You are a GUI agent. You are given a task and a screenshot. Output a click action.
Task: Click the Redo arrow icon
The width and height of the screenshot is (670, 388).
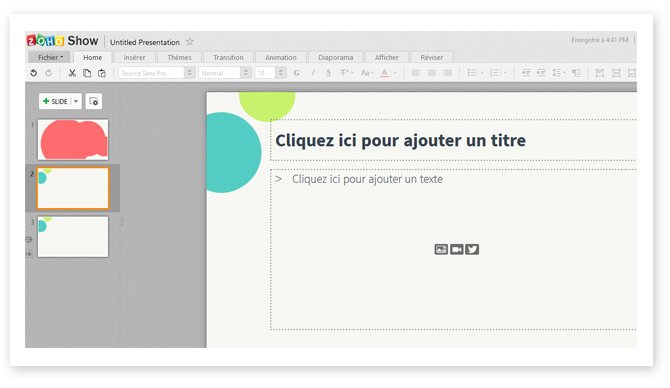(x=49, y=73)
